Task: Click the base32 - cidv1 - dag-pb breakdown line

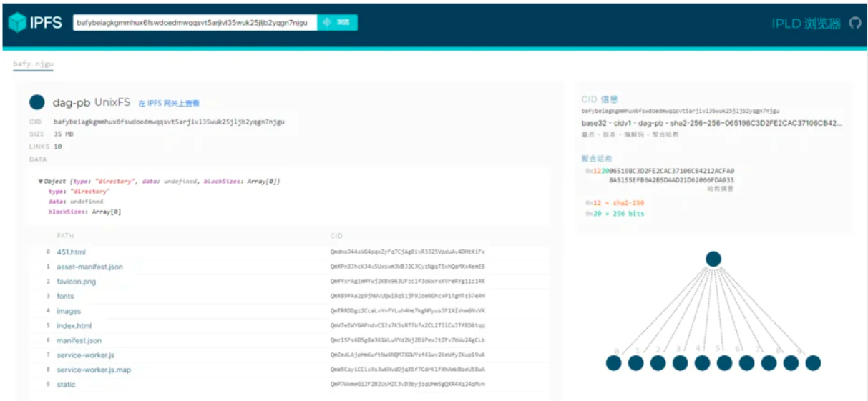Action: point(712,123)
